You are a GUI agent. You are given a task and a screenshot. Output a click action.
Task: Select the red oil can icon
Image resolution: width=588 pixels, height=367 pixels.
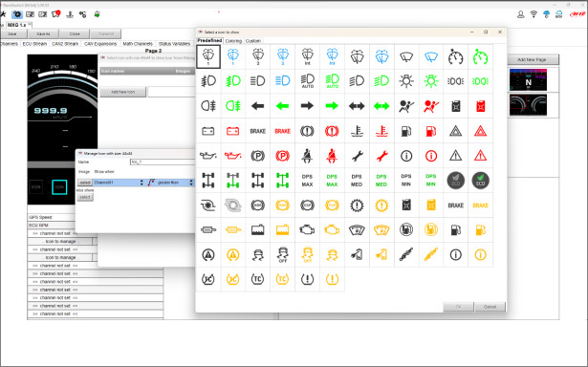[x=233, y=156]
